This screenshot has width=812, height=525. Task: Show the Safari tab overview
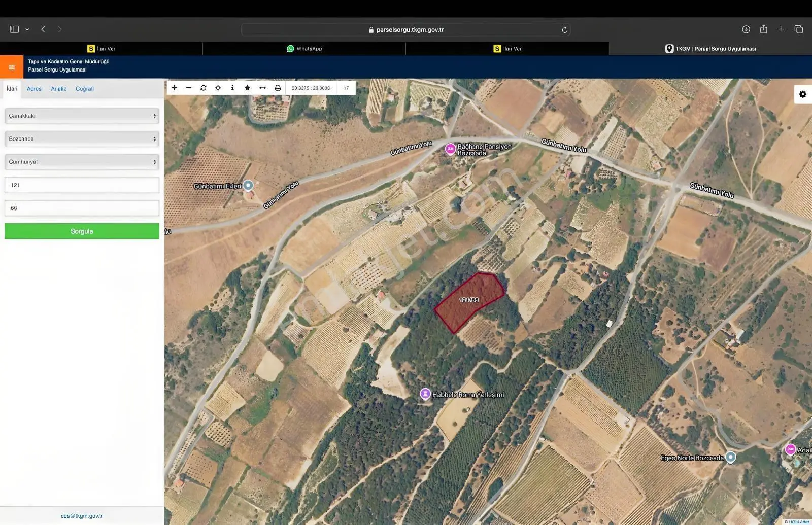pos(799,29)
